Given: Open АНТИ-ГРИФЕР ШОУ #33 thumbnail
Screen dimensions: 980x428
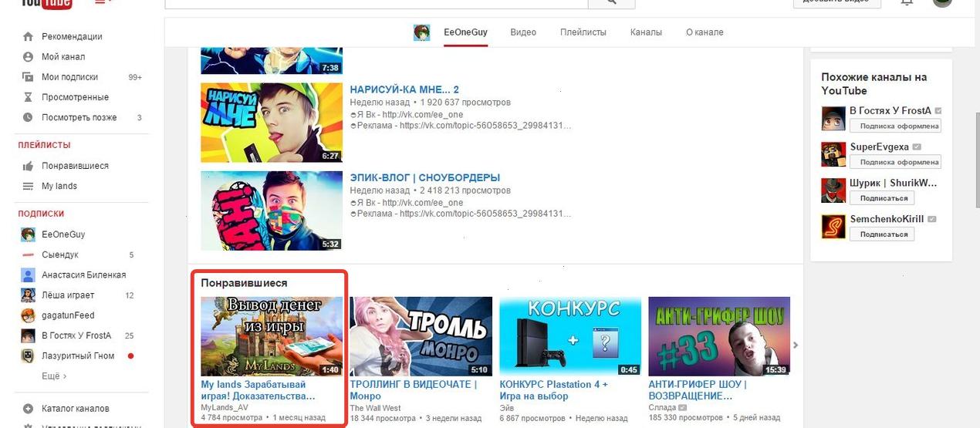Looking at the screenshot, I should point(719,336).
